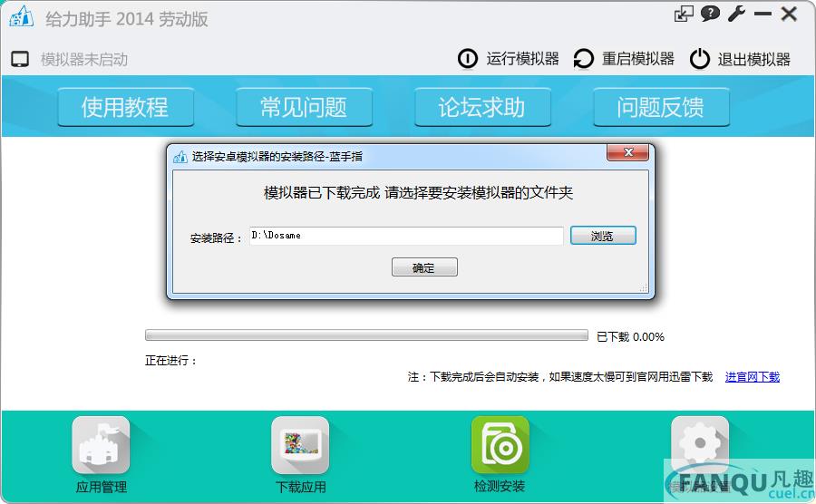Click the 安装路径 input field

[x=406, y=236]
